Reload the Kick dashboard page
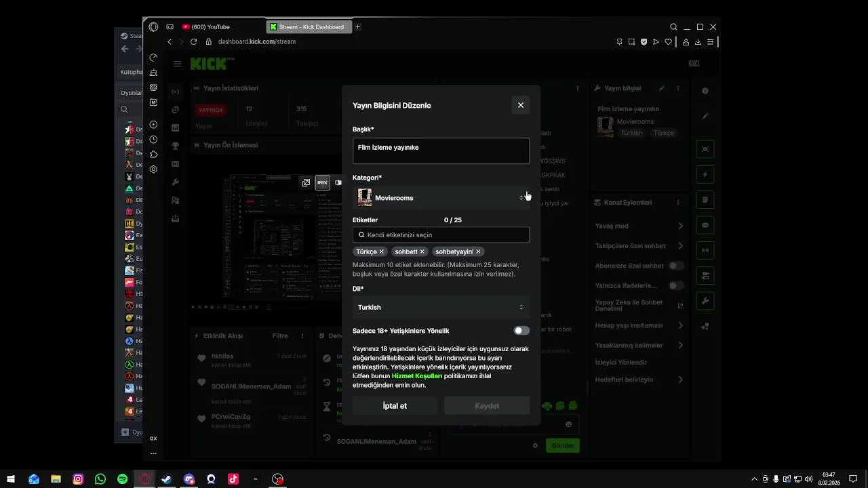 (x=193, y=41)
